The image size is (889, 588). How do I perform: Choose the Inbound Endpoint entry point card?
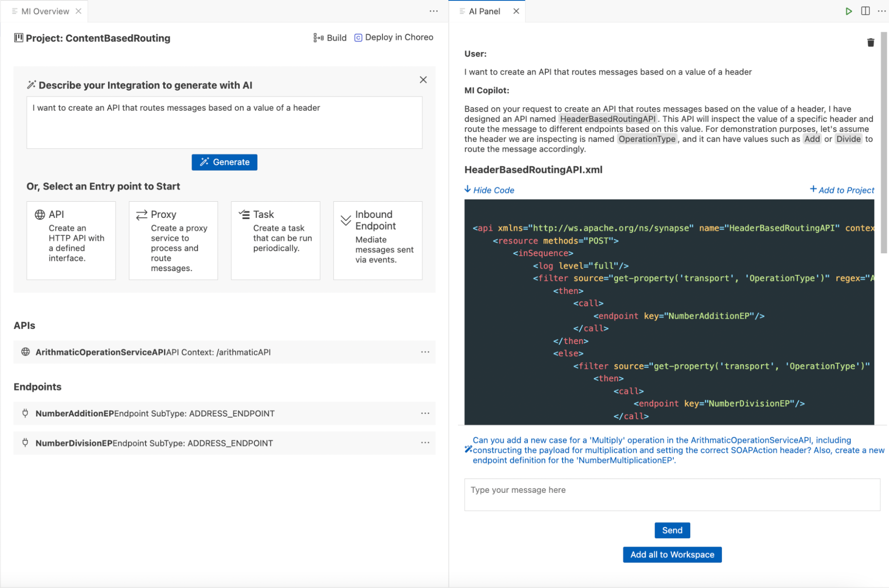click(377, 240)
